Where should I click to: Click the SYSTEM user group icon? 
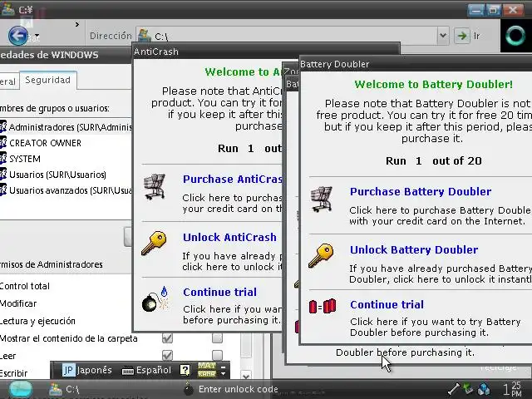click(3, 159)
